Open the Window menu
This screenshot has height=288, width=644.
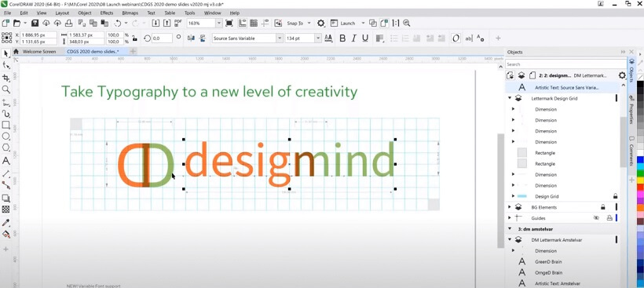click(x=212, y=13)
